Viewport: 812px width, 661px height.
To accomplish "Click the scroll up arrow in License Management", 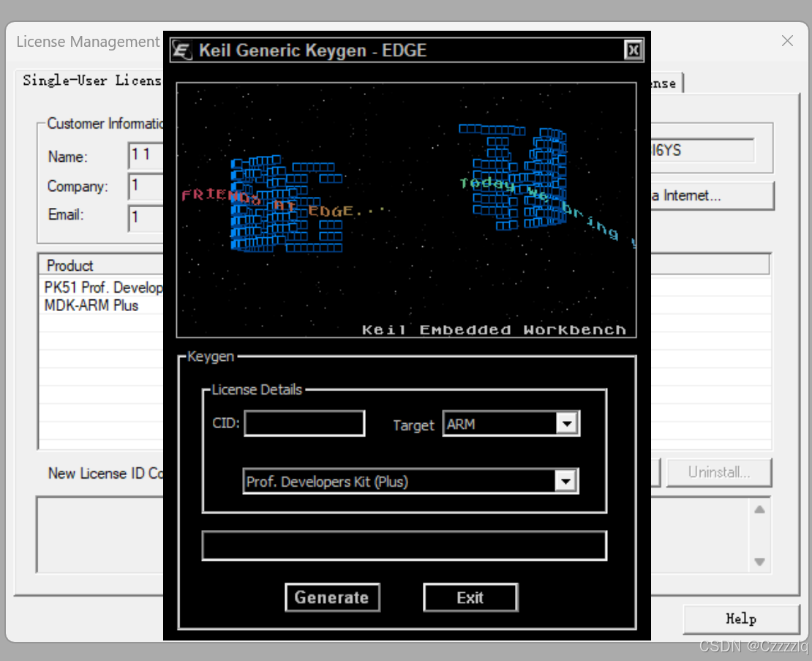I will point(760,509).
